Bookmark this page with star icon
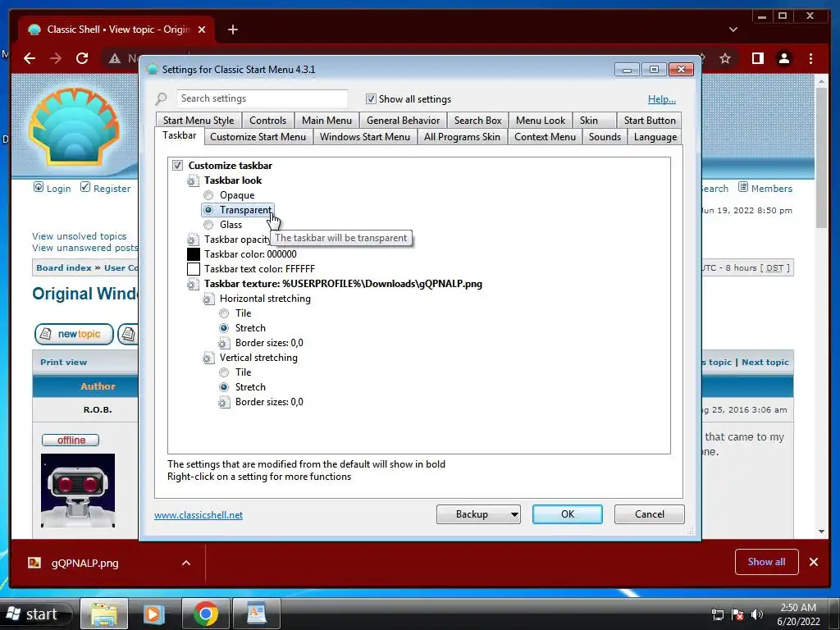This screenshot has width=840, height=630. 725,58
